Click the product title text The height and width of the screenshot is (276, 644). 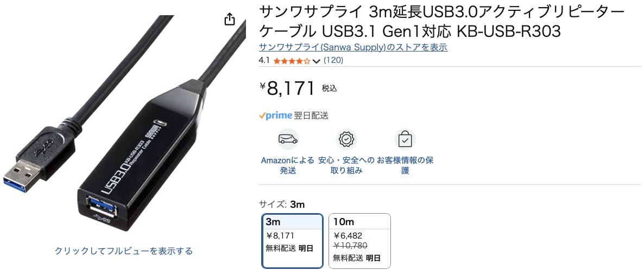(x=441, y=21)
